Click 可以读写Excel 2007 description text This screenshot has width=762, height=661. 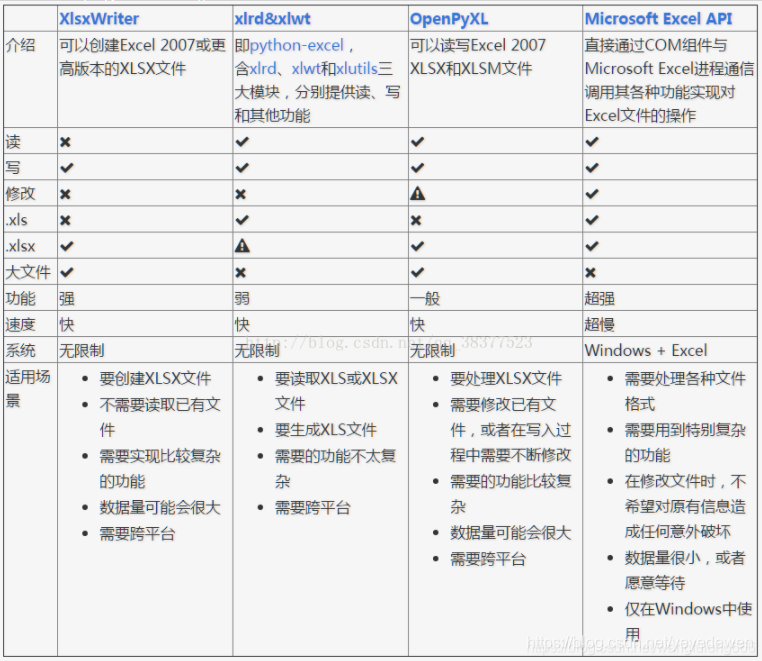pos(478,45)
